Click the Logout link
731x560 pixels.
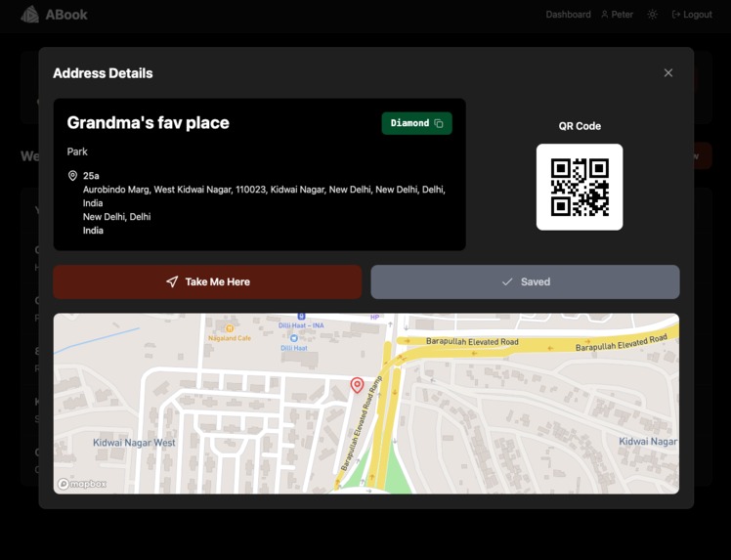click(x=692, y=15)
